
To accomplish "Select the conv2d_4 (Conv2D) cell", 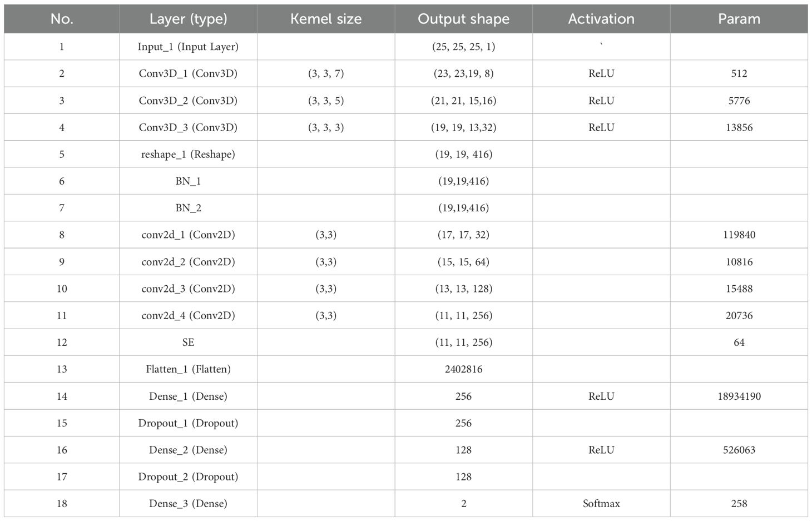I will [x=188, y=315].
